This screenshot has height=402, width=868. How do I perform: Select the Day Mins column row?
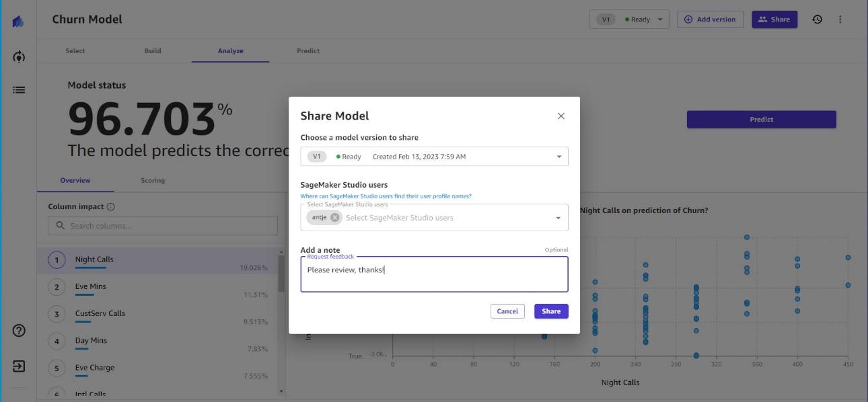coord(157,341)
